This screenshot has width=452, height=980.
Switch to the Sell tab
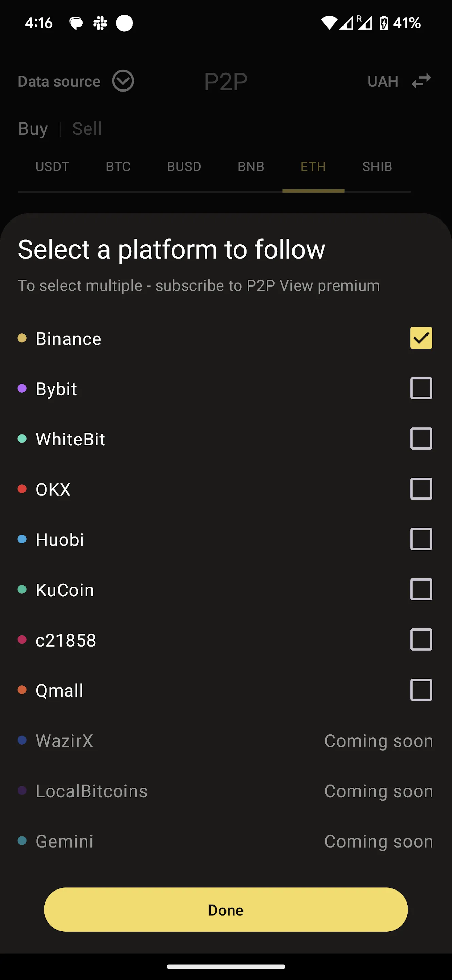pos(87,129)
